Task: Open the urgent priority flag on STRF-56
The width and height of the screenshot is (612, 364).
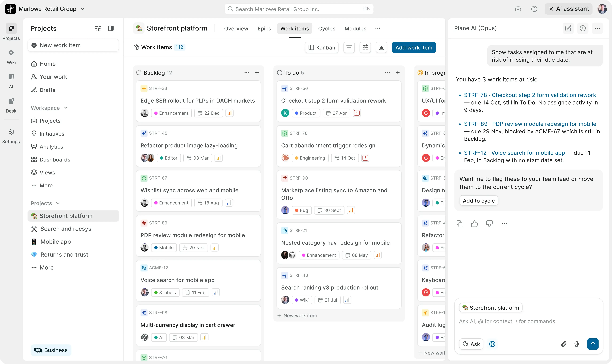Action: coord(356,113)
